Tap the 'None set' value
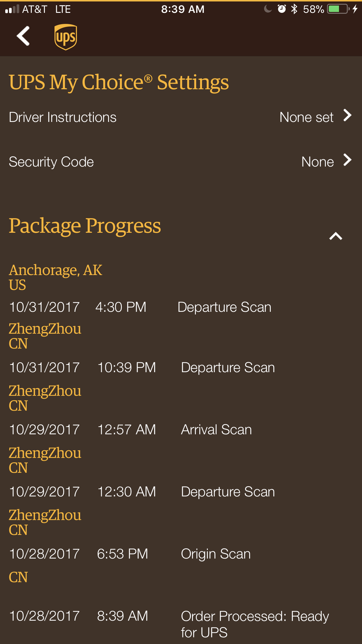The image size is (362, 644). pyautogui.click(x=306, y=117)
